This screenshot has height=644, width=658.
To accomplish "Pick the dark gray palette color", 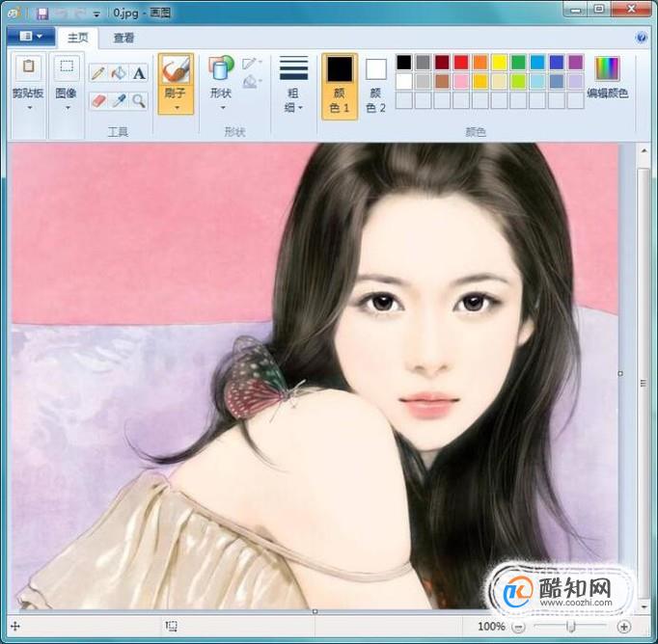I will click(x=423, y=63).
